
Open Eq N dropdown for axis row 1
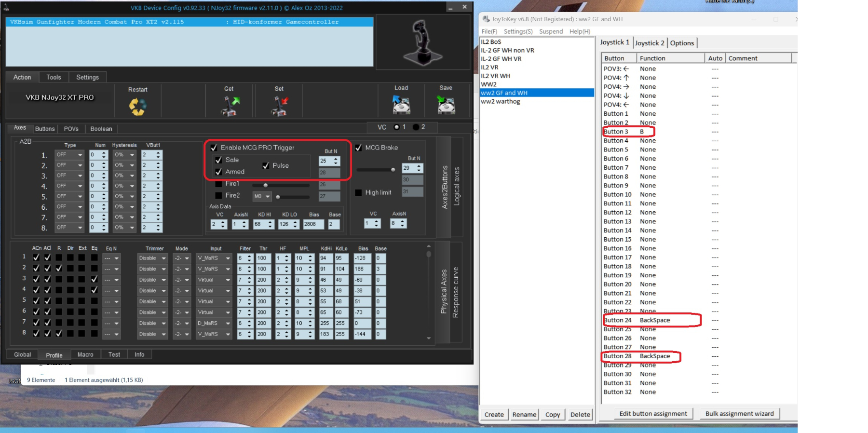tap(111, 258)
